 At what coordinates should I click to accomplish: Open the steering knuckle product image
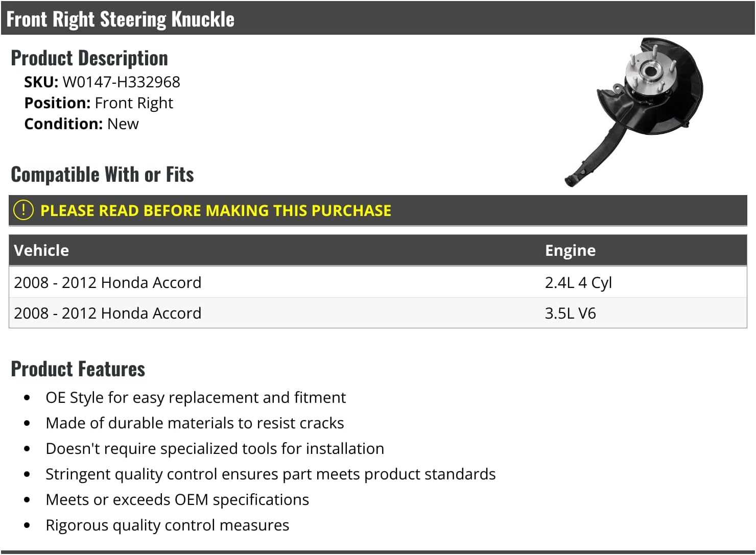click(634, 112)
